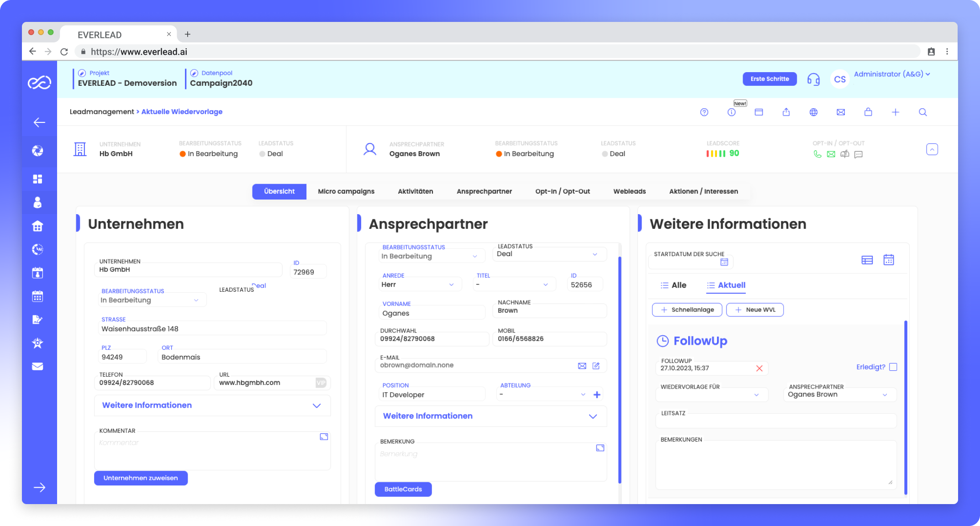The image size is (980, 526).
Task: Click the magnifier search icon
Action: point(922,112)
